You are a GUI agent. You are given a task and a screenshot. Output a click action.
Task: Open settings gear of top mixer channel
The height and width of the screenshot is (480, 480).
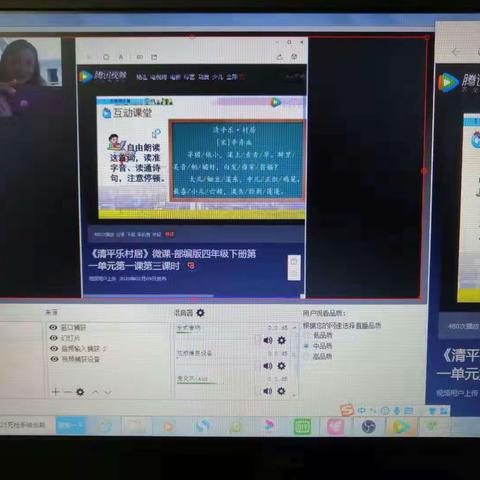coord(282,340)
